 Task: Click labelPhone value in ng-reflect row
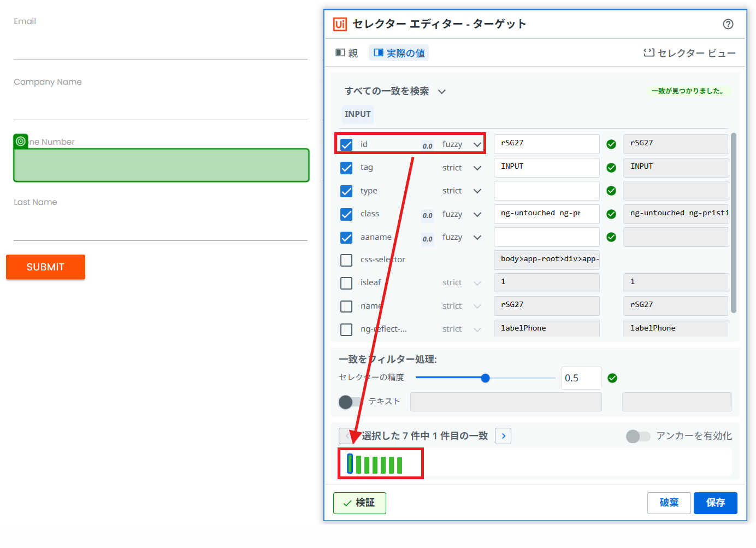[x=547, y=328]
